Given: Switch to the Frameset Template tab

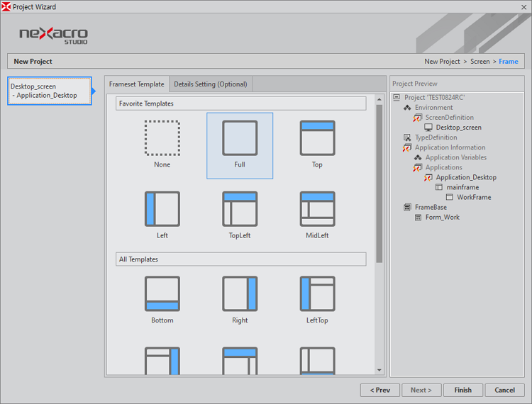Looking at the screenshot, I should 137,84.
